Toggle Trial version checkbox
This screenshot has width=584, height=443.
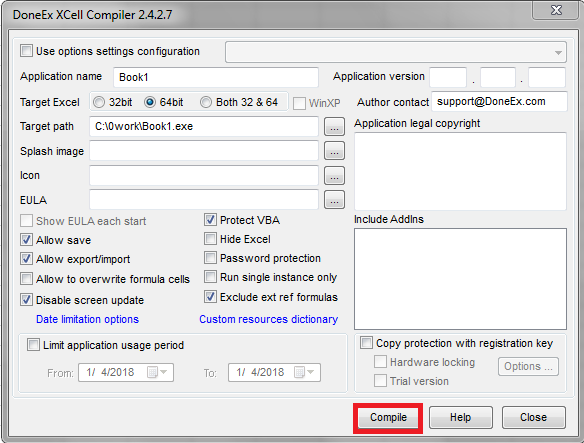(380, 381)
